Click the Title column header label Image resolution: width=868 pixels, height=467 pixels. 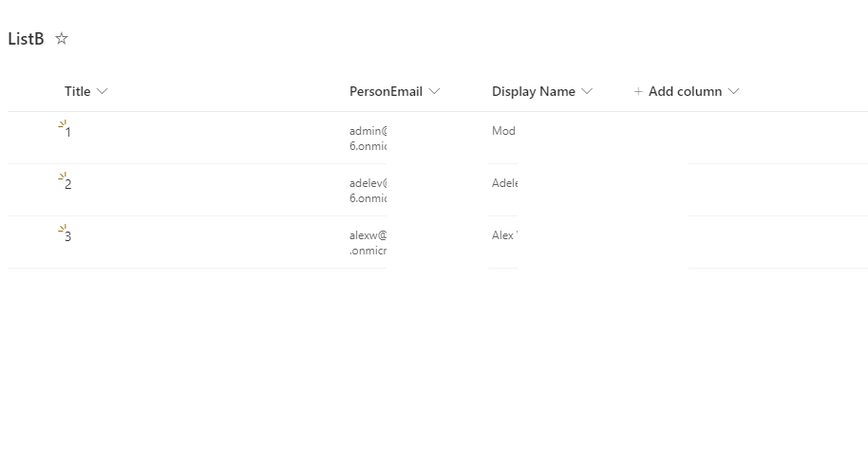(x=78, y=91)
